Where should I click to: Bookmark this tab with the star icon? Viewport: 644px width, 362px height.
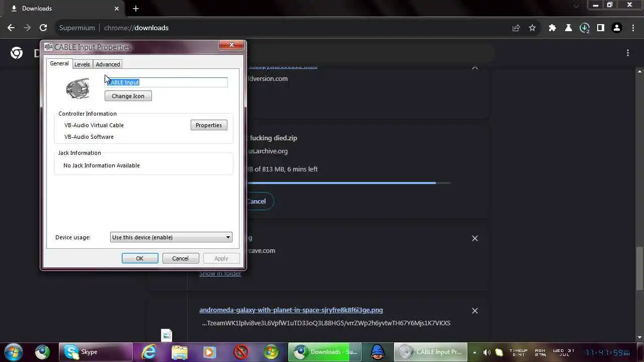[x=532, y=28]
